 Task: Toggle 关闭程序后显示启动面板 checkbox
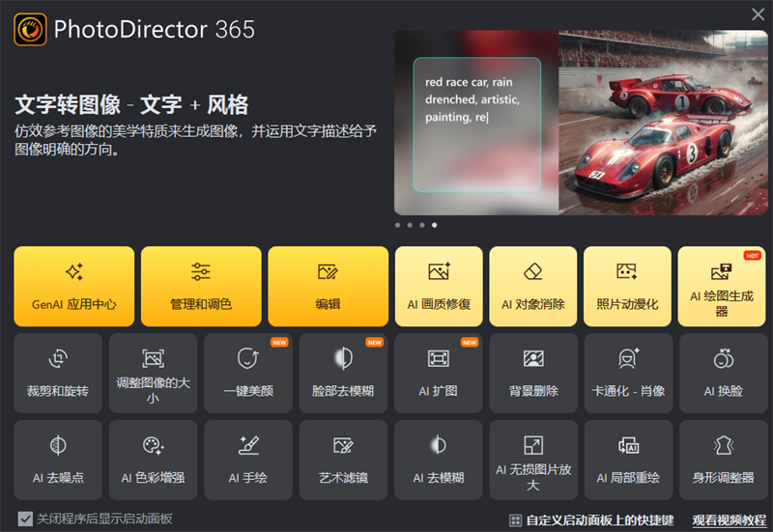click(x=25, y=518)
